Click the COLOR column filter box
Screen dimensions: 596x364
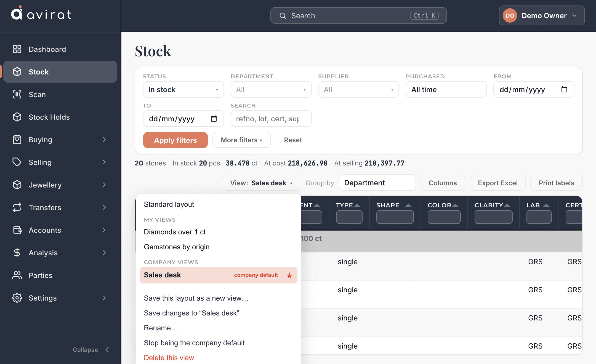tap(444, 217)
